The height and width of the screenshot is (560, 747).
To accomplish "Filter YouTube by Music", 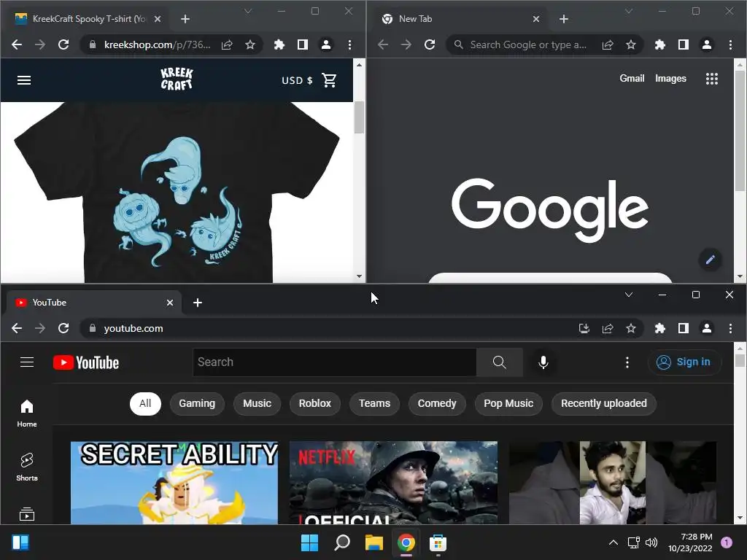I will coord(258,404).
